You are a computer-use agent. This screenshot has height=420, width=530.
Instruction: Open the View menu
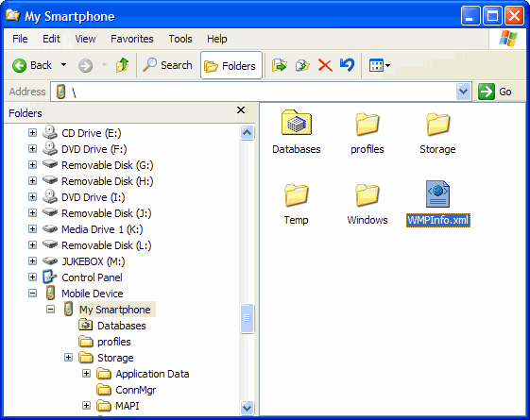85,39
